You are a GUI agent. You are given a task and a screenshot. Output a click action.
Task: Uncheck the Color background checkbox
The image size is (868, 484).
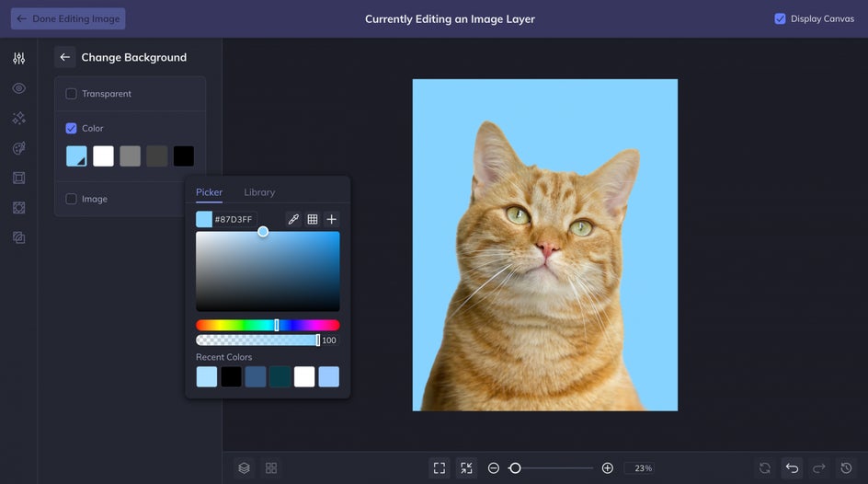pos(71,129)
